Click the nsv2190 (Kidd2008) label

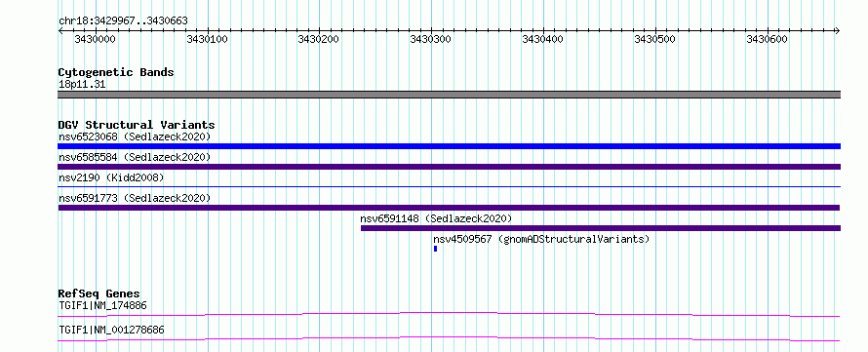coord(111,177)
